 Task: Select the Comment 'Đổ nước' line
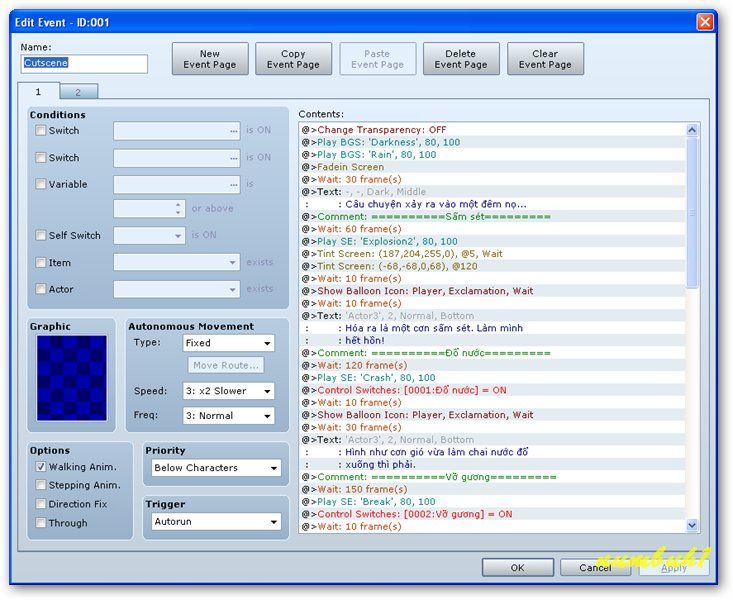(493, 353)
